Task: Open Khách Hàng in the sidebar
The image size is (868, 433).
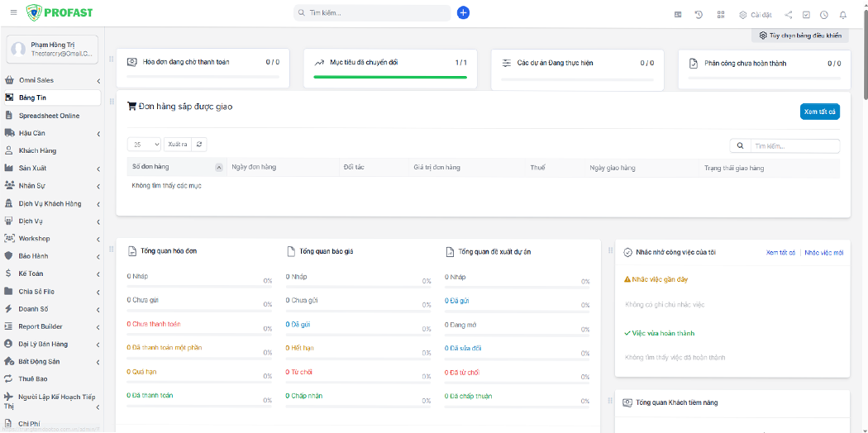Action: pos(37,150)
